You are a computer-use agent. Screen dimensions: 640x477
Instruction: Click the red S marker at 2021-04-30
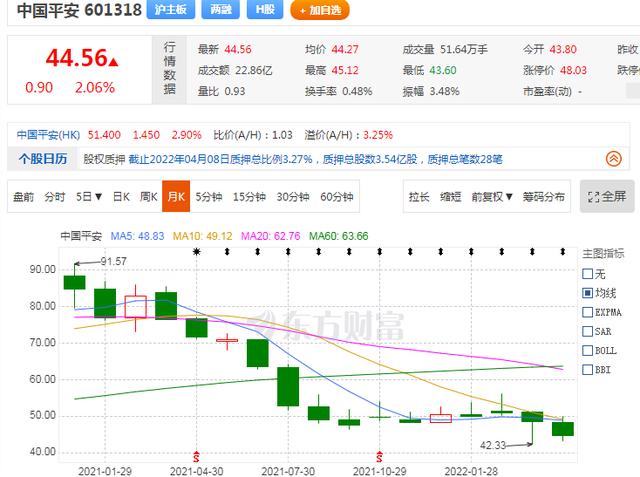point(196,457)
